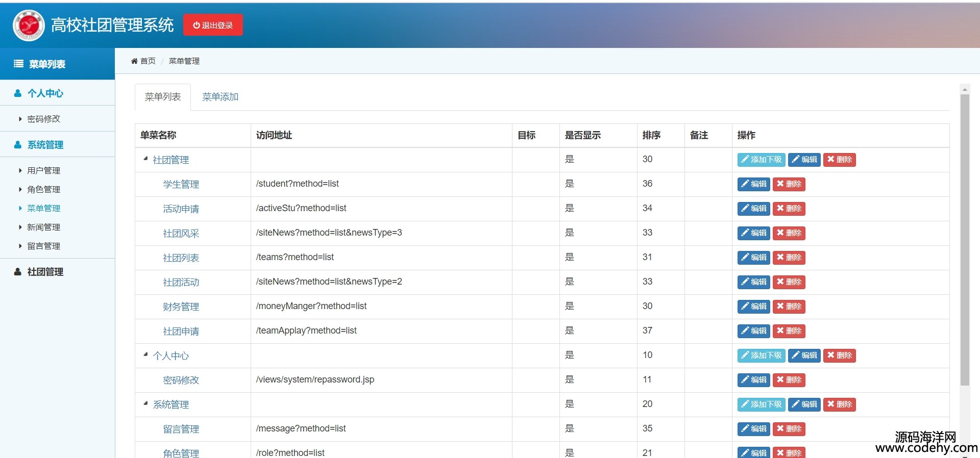Click the user icon beside 个人中心
Image resolution: width=980 pixels, height=458 pixels.
pos(18,93)
